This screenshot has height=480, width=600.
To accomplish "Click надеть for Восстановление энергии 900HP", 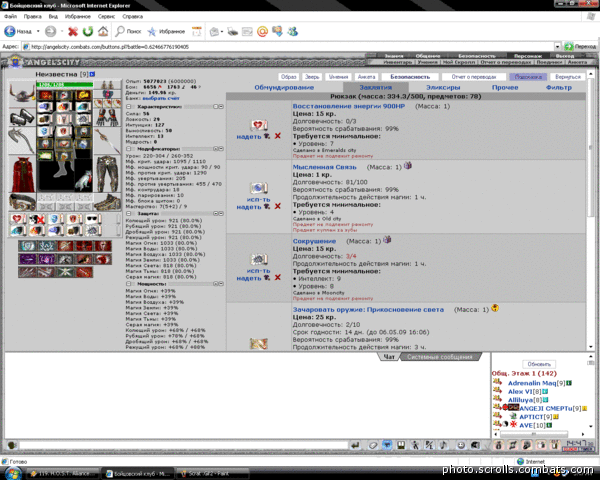I will pos(249,137).
